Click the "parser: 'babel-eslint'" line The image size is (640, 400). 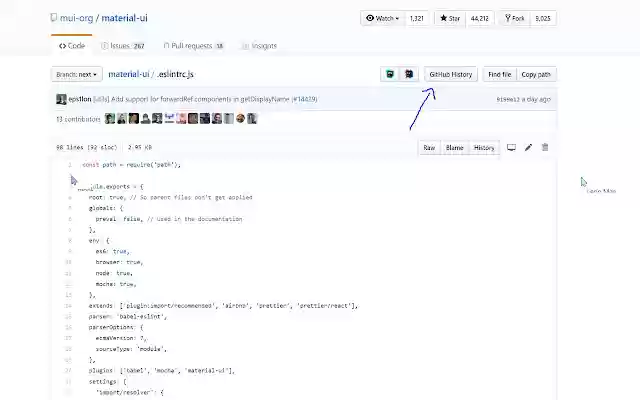tap(128, 316)
